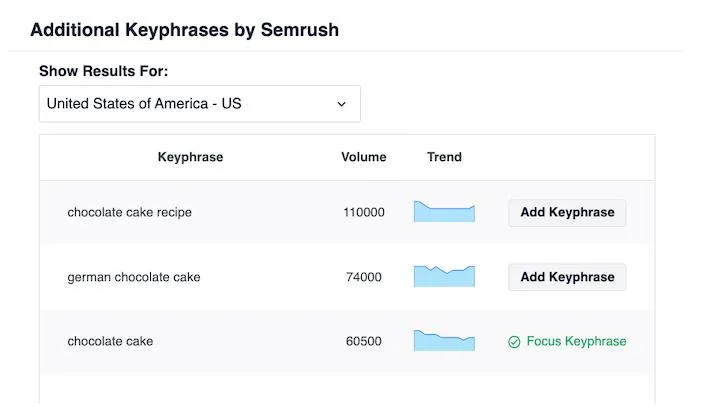Click the Volume column header
Screen dimensions: 710x417
(x=363, y=157)
